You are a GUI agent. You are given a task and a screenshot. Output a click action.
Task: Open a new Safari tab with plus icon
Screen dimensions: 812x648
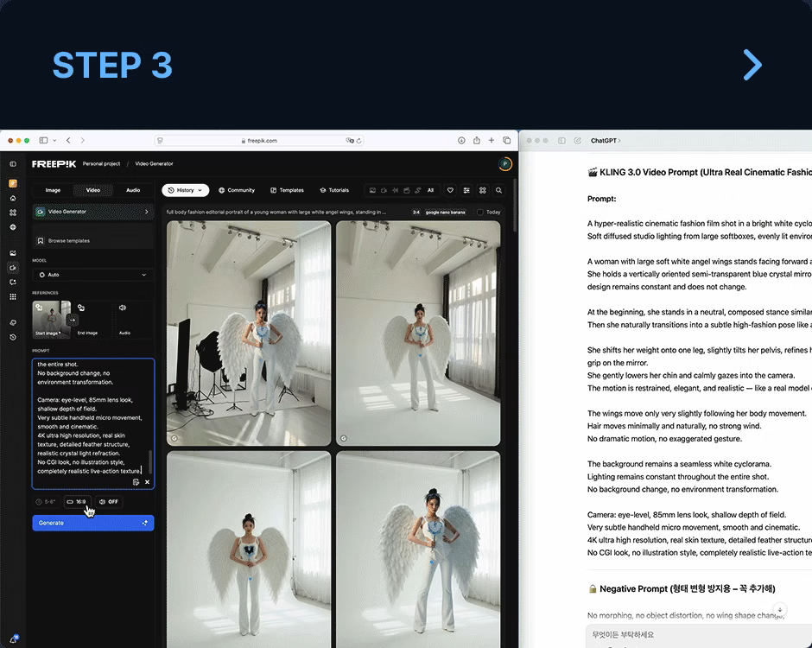[x=492, y=140]
